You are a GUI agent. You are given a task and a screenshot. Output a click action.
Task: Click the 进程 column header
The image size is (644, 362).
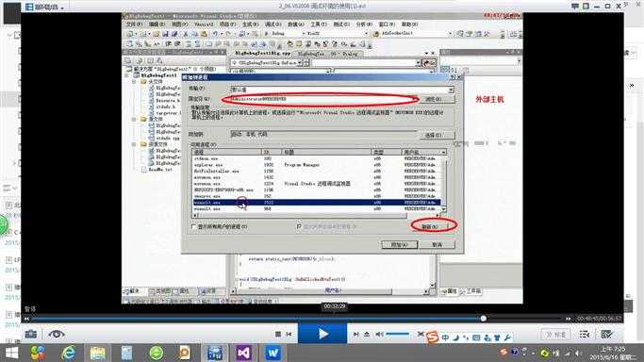pos(226,153)
